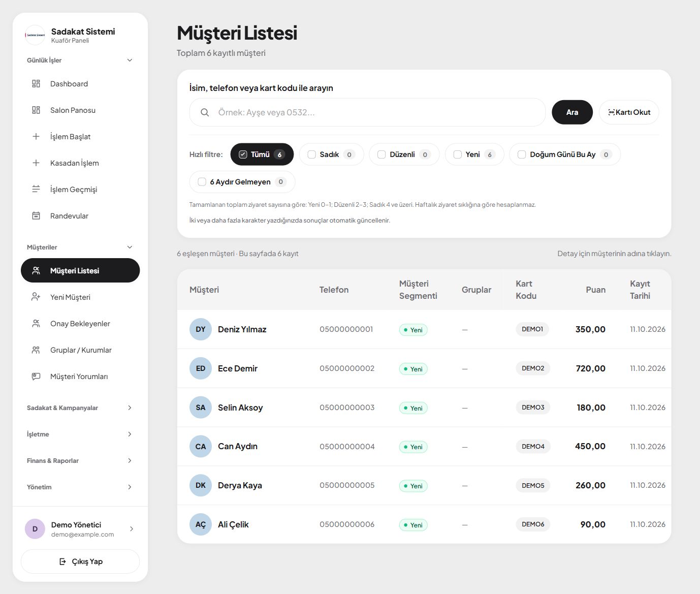The image size is (700, 594).
Task: Collapse the Müşteriler section
Action: (x=80, y=247)
